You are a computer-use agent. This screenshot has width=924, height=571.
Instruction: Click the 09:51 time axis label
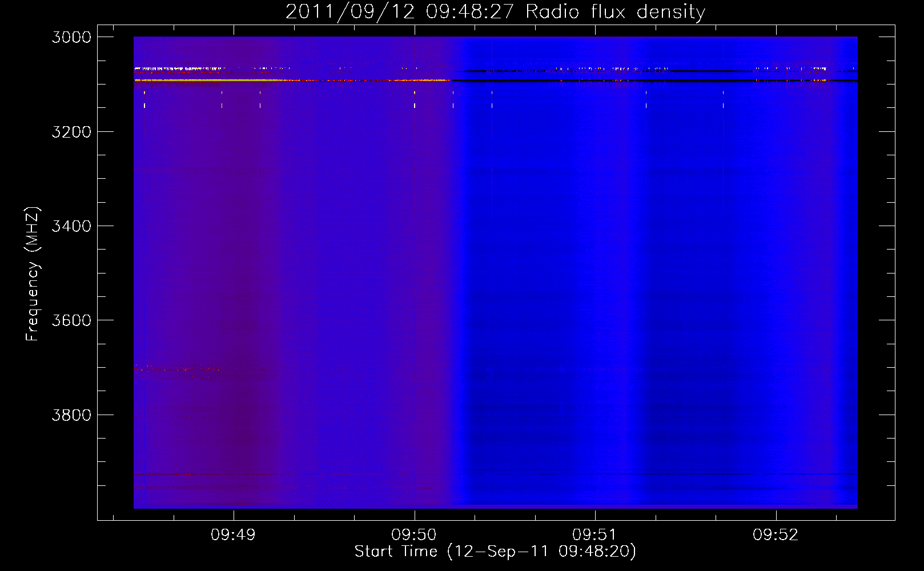(594, 535)
